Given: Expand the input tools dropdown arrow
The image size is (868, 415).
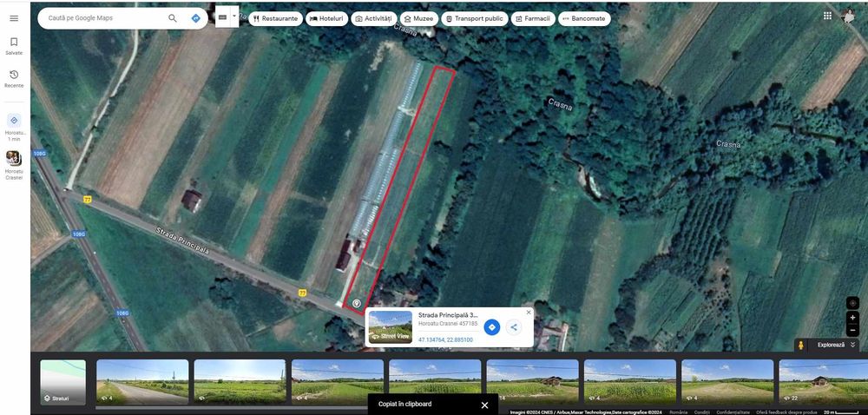Looking at the screenshot, I should 234,17.
